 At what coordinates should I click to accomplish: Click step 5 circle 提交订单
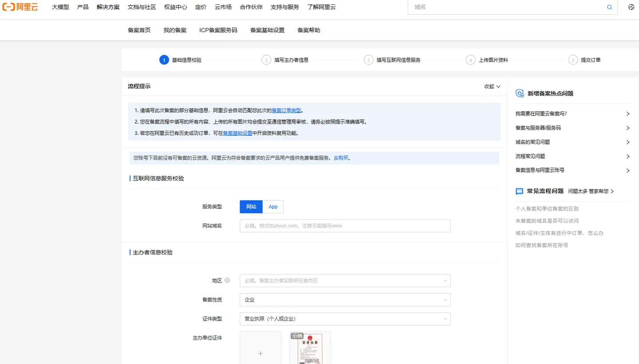(573, 60)
